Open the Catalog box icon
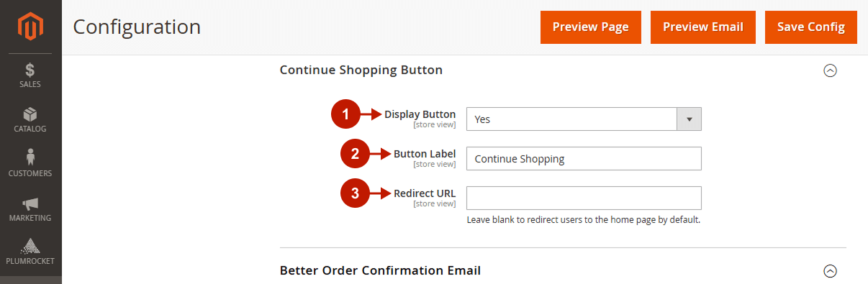This screenshot has height=284, width=868. (x=30, y=115)
